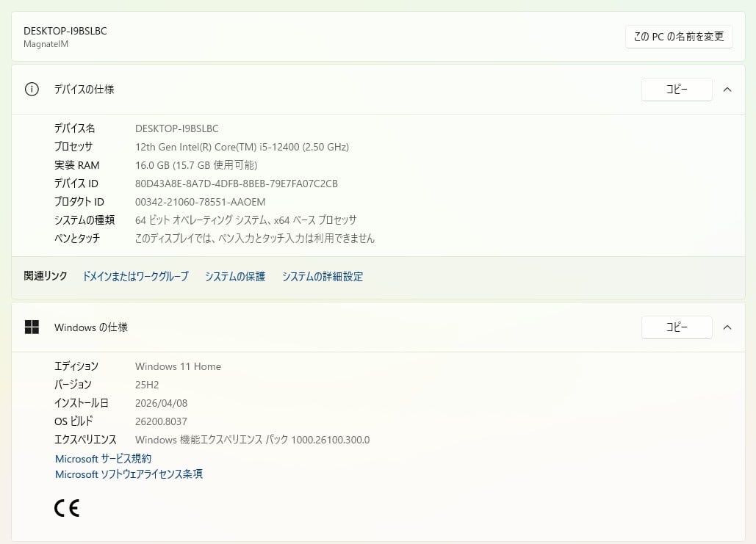Select RAM value 16.0 GB
756x544 pixels.
coord(196,165)
